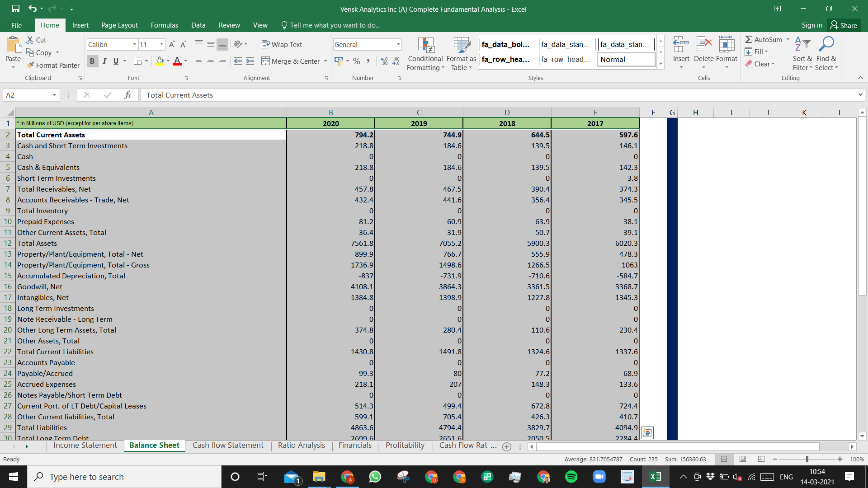Switch to Page Layout view icon

(743, 459)
